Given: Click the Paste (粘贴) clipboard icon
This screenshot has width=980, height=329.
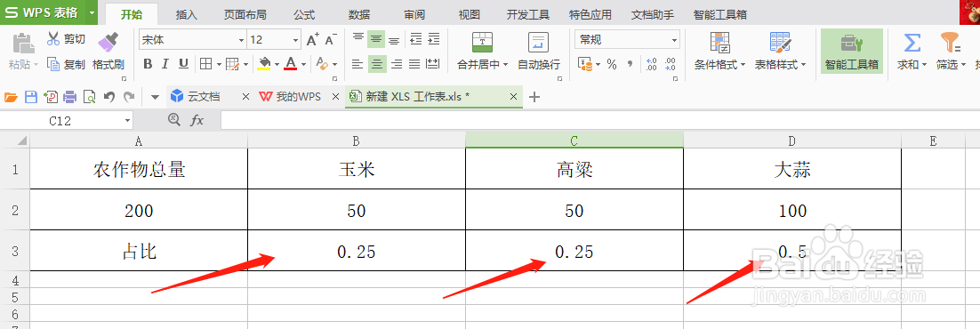Looking at the screenshot, I should pos(24,44).
